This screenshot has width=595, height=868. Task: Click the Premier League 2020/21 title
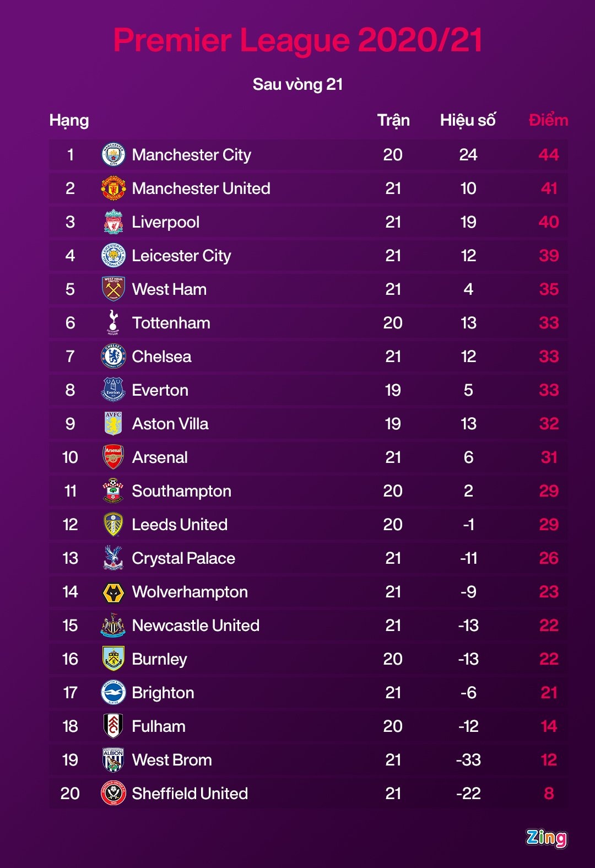tap(297, 40)
